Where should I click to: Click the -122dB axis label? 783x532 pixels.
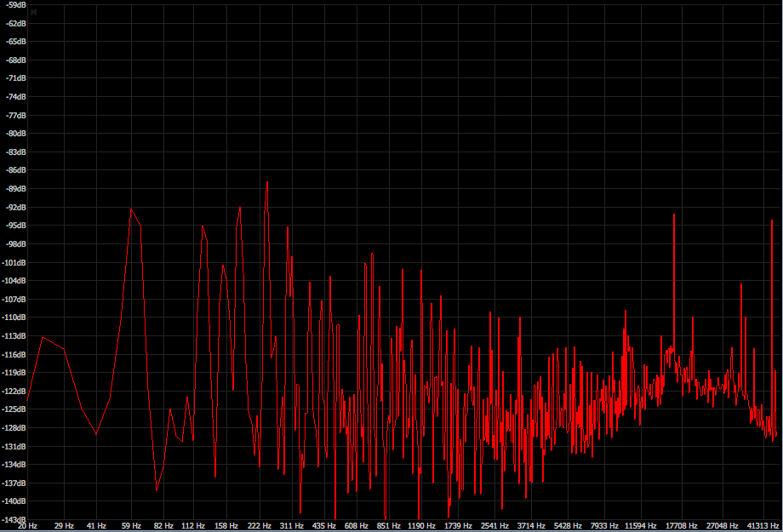pyautogui.click(x=14, y=391)
